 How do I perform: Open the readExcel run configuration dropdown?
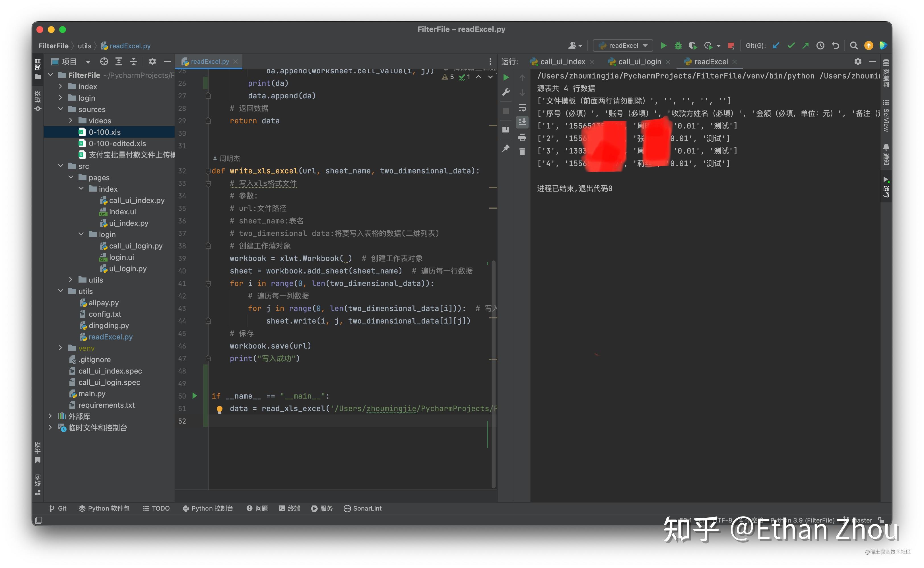[x=623, y=45]
